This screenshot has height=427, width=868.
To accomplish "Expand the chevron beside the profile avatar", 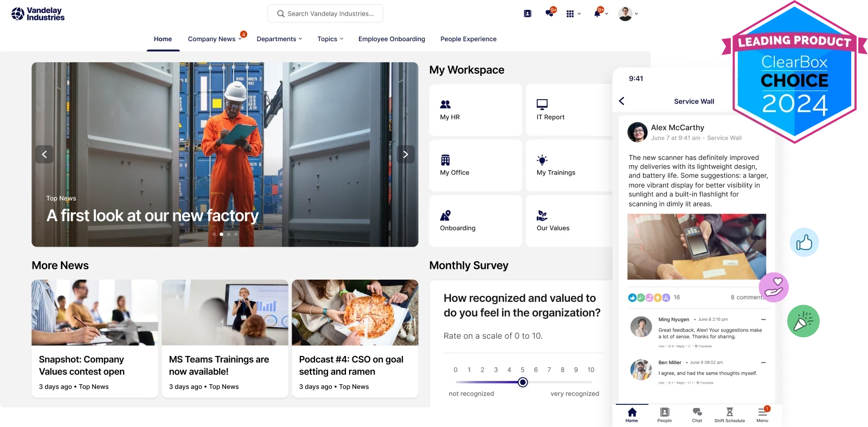I will click(x=636, y=14).
